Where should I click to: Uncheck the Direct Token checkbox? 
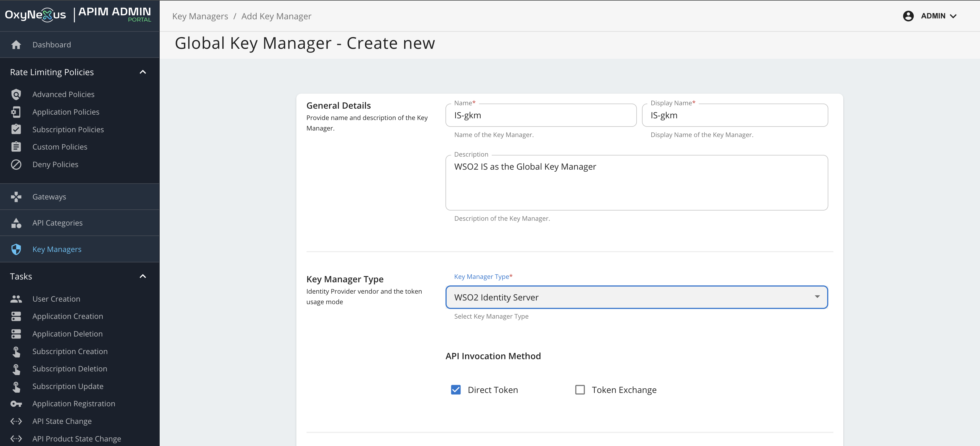(x=456, y=390)
